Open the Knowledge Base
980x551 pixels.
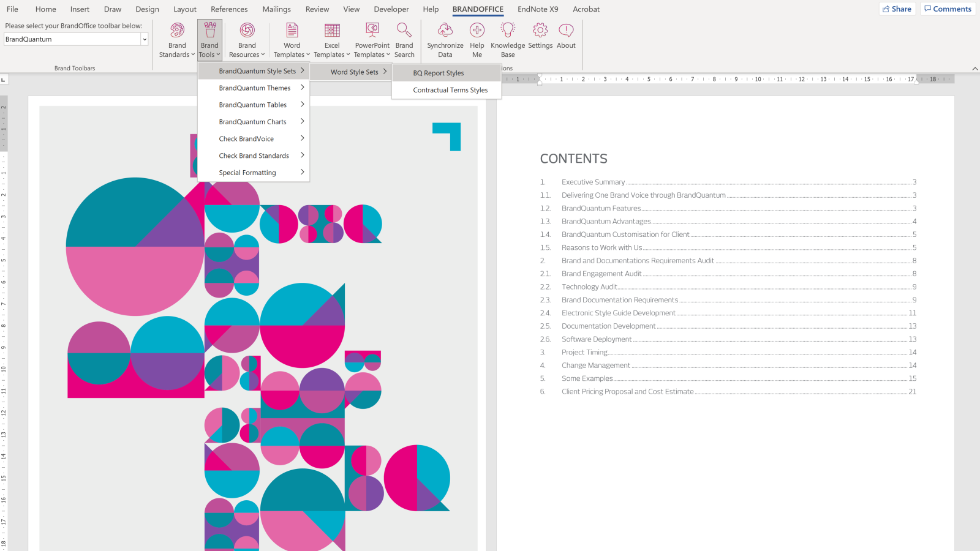(x=507, y=39)
